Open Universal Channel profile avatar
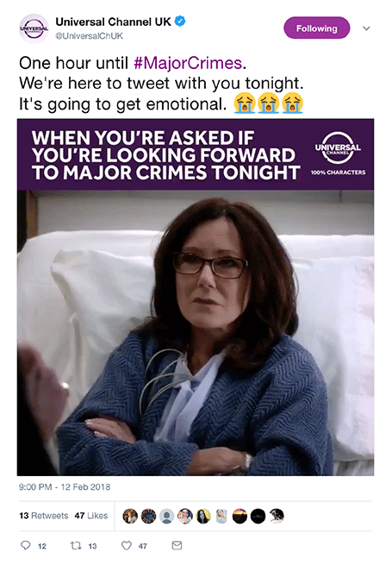Viewport: 392px width, 565px height. pos(34,28)
